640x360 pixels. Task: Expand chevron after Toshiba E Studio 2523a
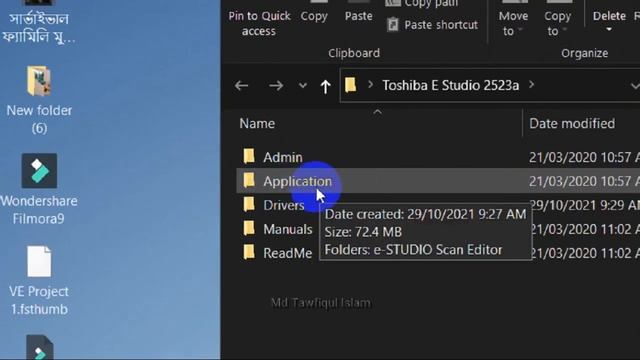[x=531, y=85]
